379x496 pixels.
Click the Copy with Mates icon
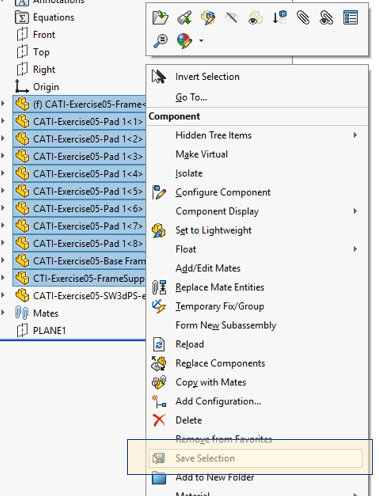pos(159,382)
